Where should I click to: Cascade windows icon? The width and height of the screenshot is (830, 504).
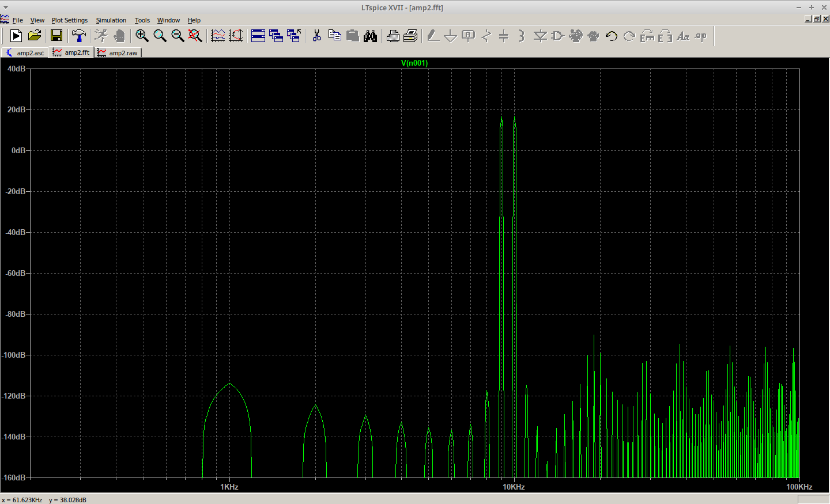(276, 36)
